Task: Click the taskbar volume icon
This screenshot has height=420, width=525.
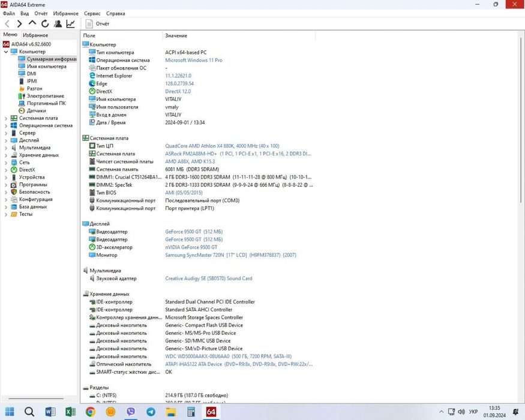Action: [461, 412]
